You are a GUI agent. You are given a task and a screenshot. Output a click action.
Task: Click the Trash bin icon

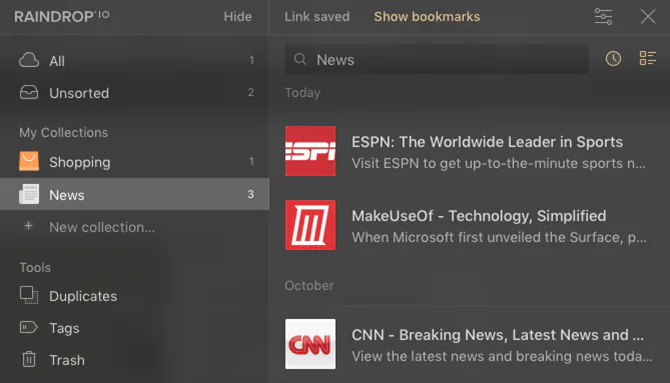[29, 359]
